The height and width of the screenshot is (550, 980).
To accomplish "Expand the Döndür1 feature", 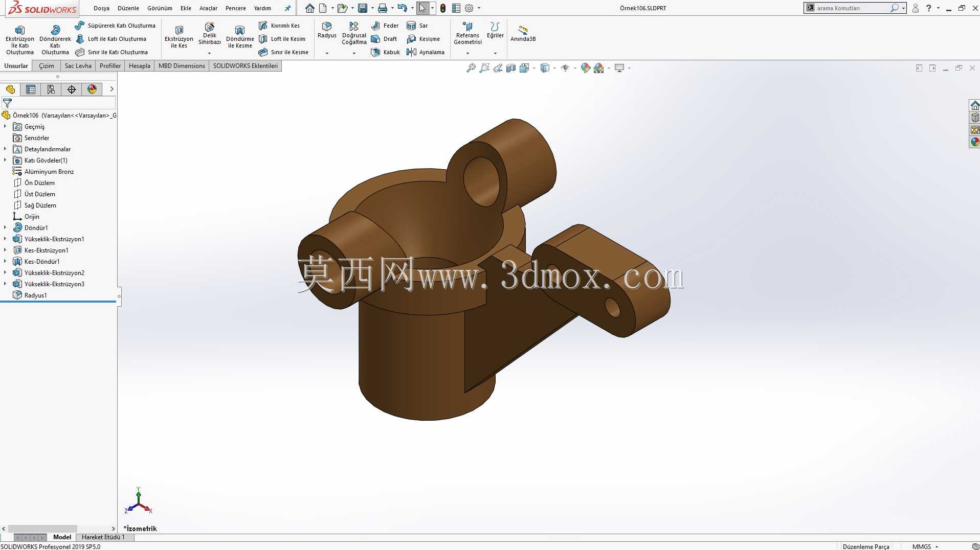I will [5, 227].
